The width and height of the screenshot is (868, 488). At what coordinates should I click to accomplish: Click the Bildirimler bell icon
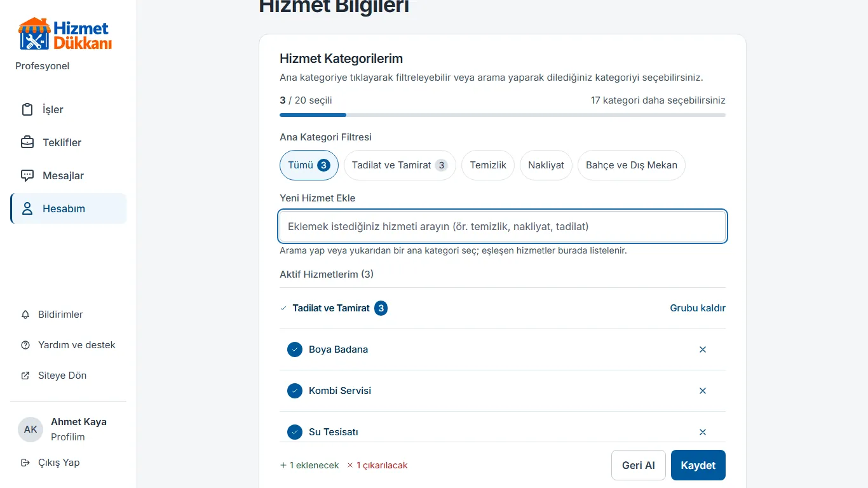tap(25, 315)
